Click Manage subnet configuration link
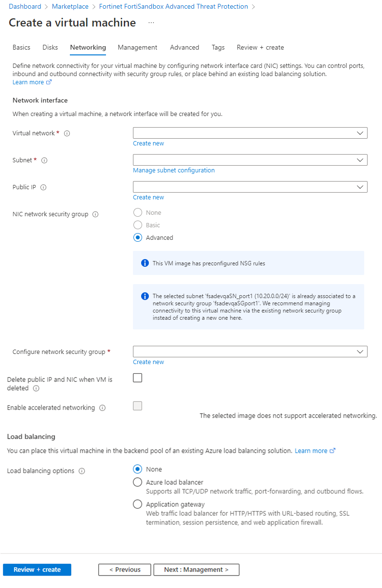This screenshot has width=382, height=588. [174, 170]
